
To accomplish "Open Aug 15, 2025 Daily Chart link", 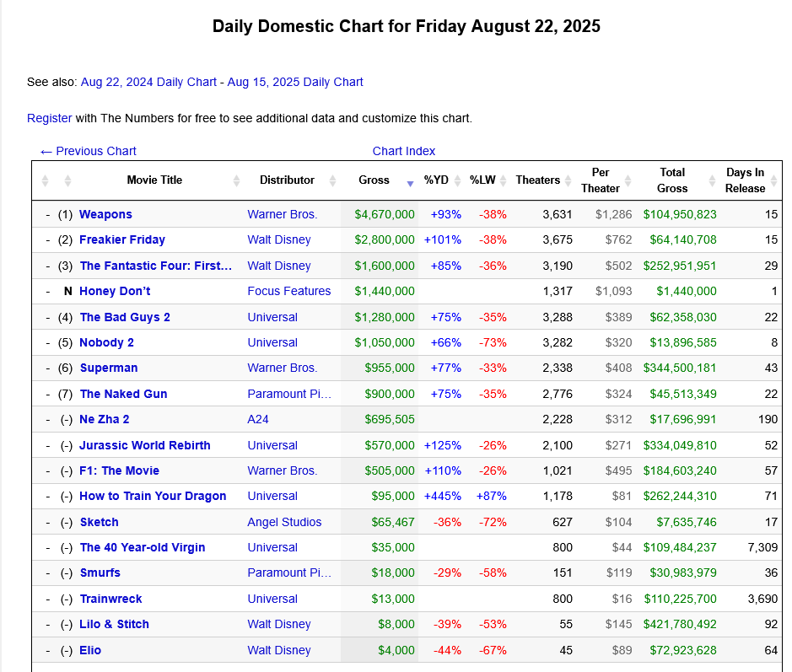I will [295, 82].
